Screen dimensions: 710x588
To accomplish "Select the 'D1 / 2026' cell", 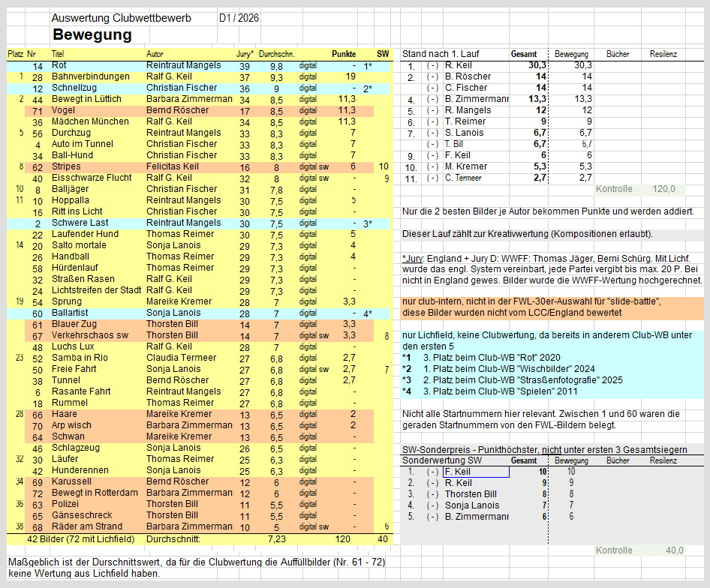I will coord(239,18).
